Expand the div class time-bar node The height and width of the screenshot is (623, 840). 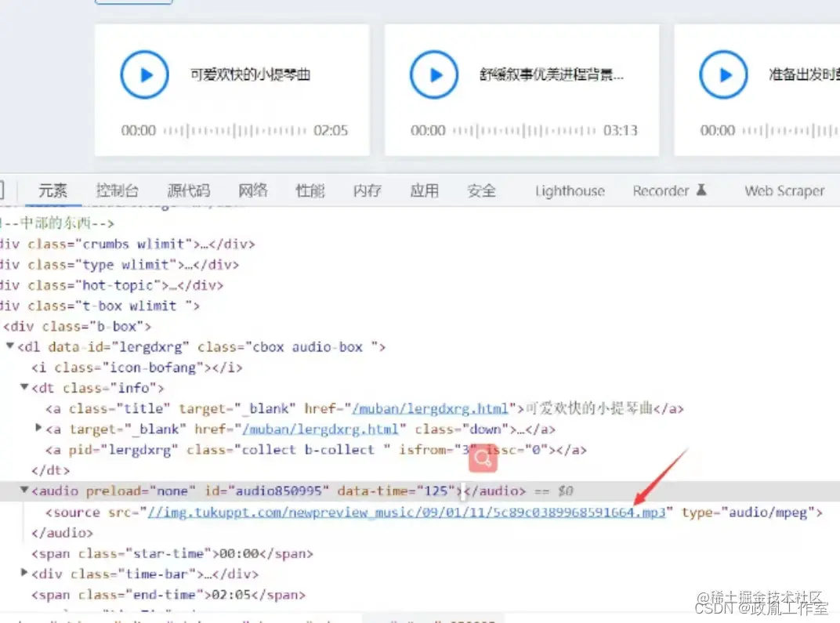(x=24, y=573)
